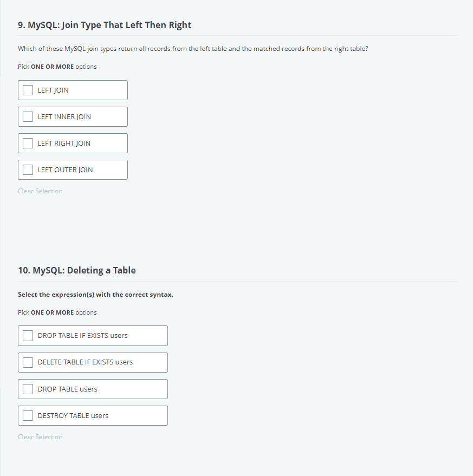Click Clear Selection under question 10

40,436
